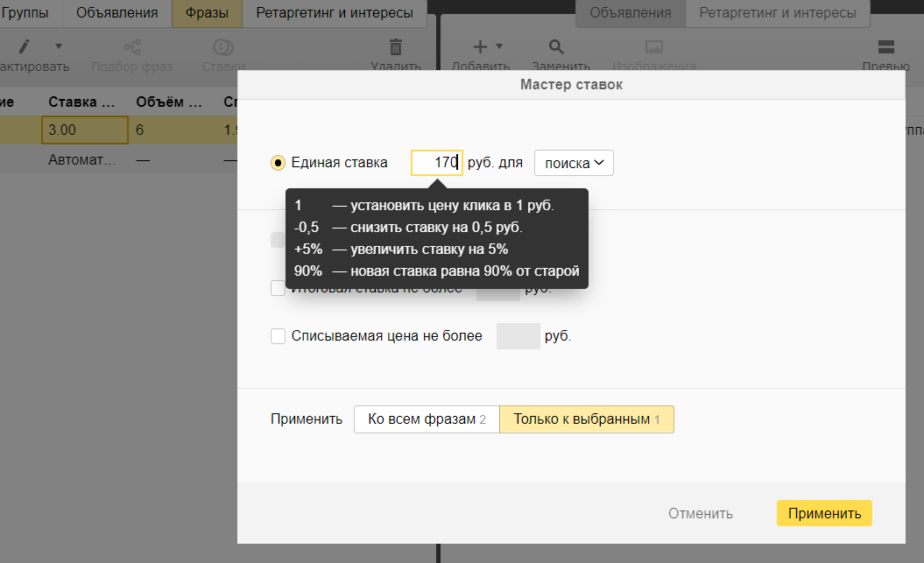Viewport: 924px width, 563px height.
Task: Select the Единая ставка radio button
Action: [279, 163]
